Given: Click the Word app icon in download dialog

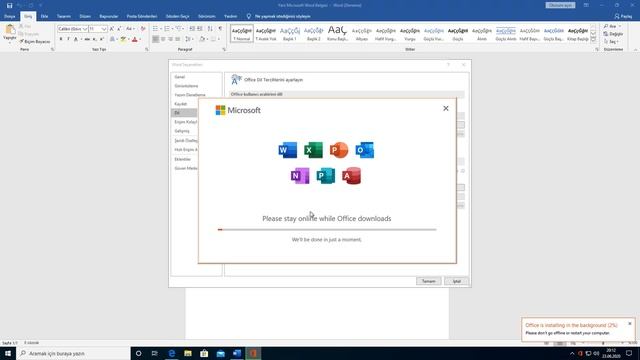Looking at the screenshot, I should point(288,150).
